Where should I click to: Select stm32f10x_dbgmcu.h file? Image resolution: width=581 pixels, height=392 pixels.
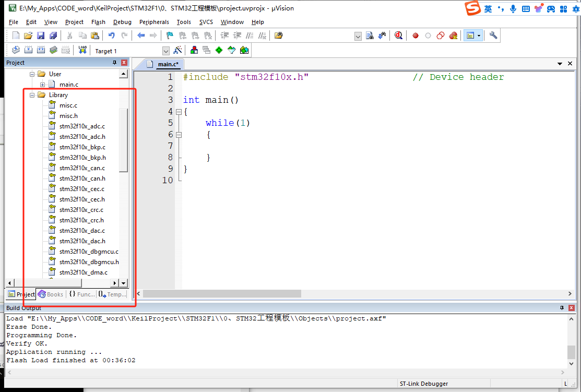[x=89, y=262]
